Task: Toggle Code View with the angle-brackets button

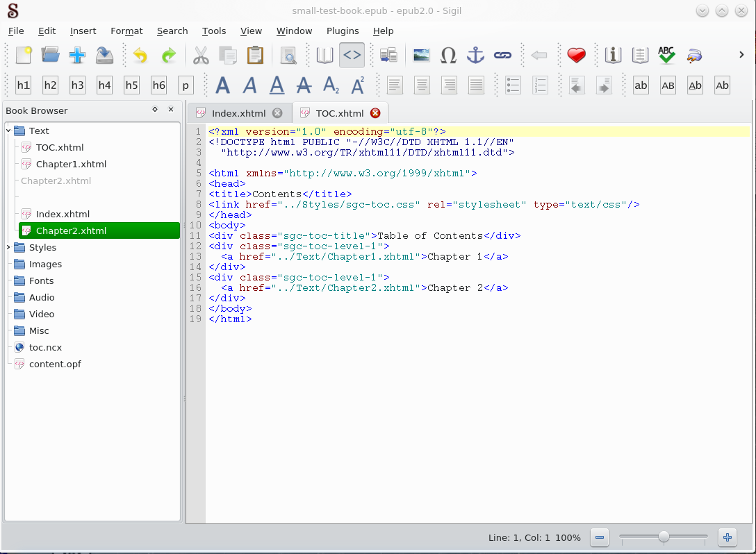Action: click(352, 56)
